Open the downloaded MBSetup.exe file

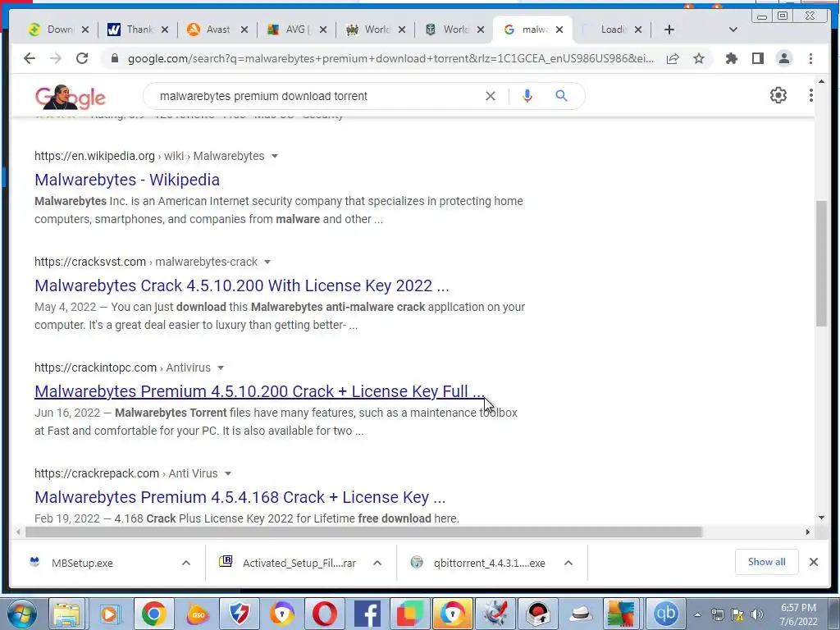point(82,563)
